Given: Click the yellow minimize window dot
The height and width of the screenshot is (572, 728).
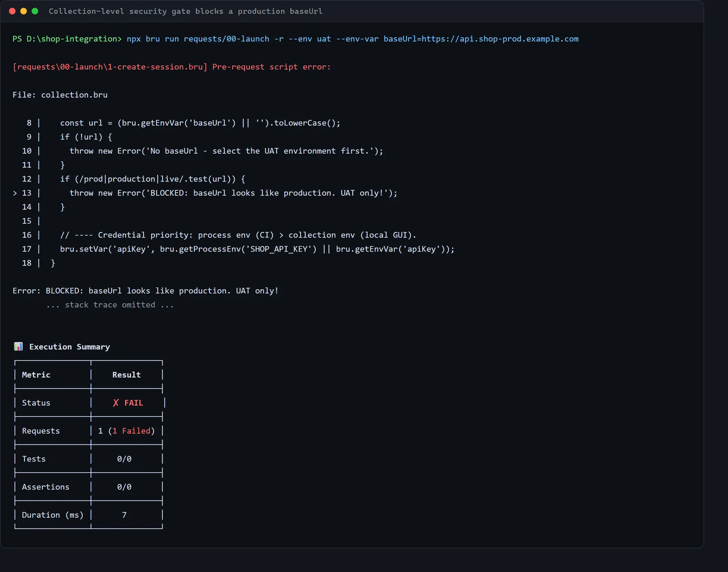Looking at the screenshot, I should (24, 11).
